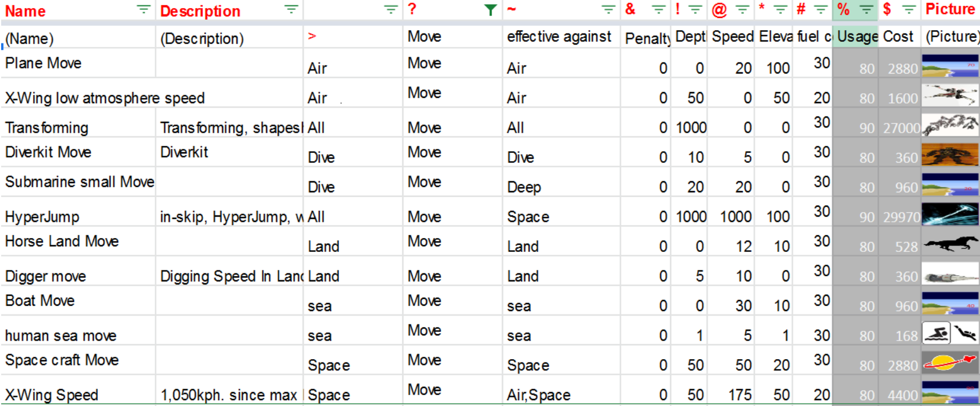This screenshot has width=980, height=406.
Task: Open filter for the $ Cost column
Action: [909, 9]
